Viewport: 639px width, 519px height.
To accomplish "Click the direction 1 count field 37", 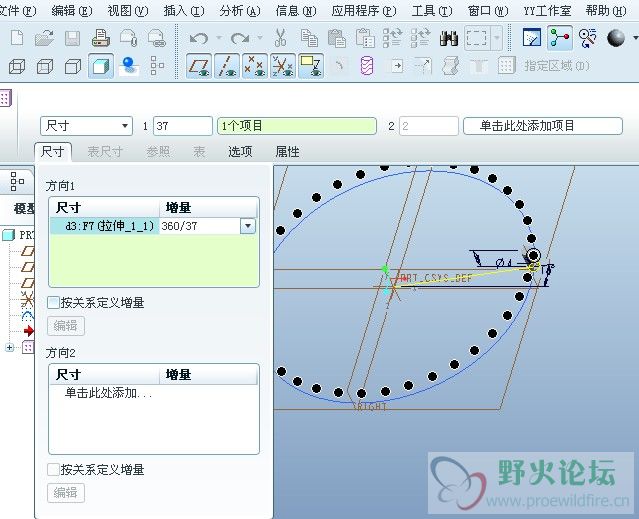I will click(x=183, y=126).
